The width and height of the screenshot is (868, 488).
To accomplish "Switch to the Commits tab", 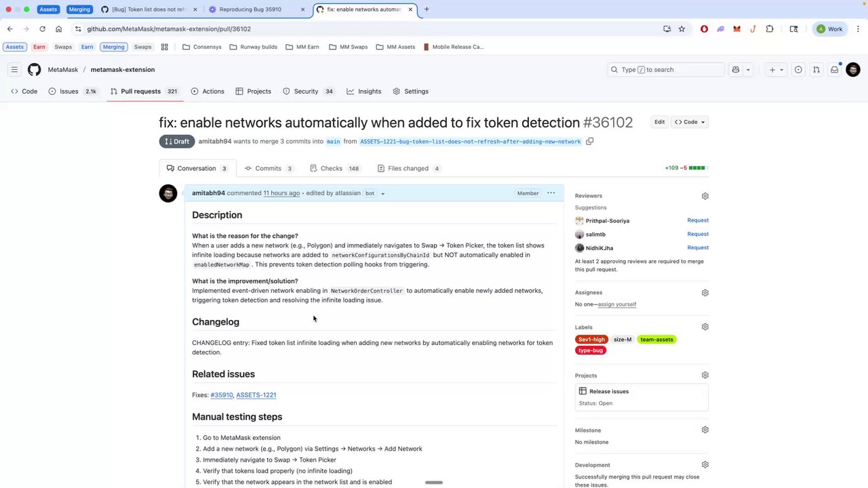I will pyautogui.click(x=269, y=169).
